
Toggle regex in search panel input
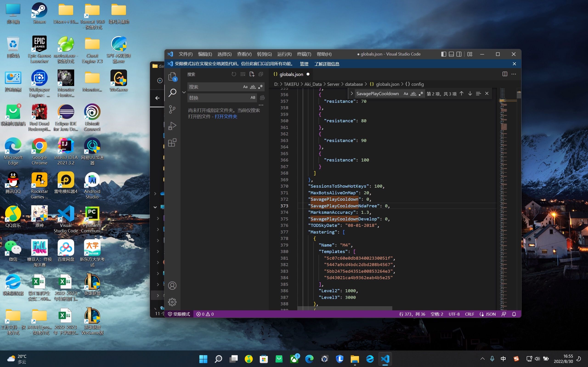click(x=260, y=87)
